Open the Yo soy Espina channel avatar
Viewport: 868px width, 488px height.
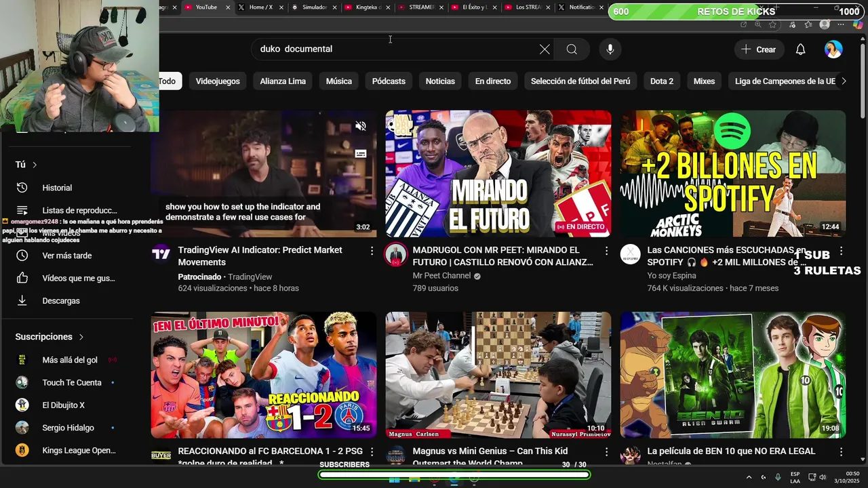pos(630,254)
